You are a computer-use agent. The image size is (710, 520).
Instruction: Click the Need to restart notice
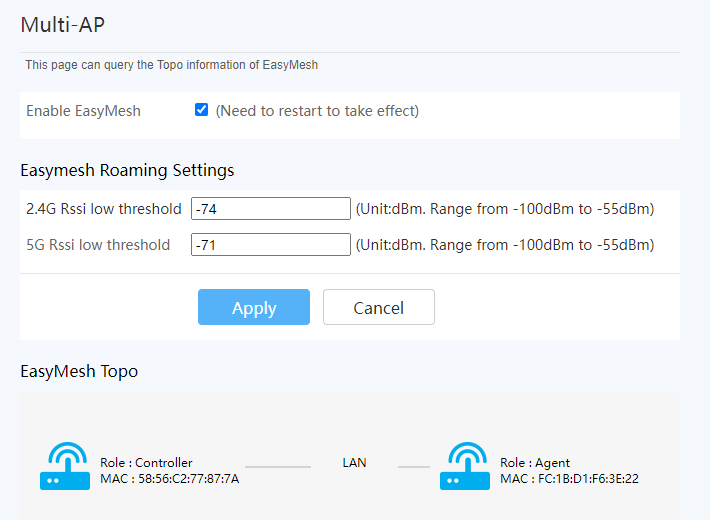[317, 111]
